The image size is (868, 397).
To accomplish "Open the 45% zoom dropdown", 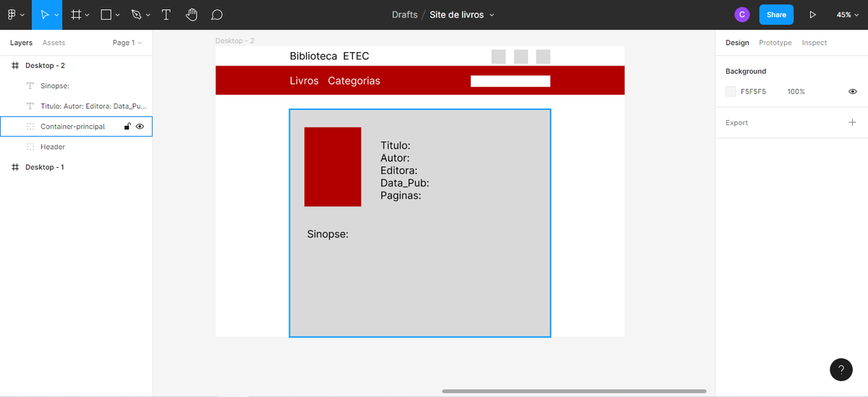I will click(847, 14).
